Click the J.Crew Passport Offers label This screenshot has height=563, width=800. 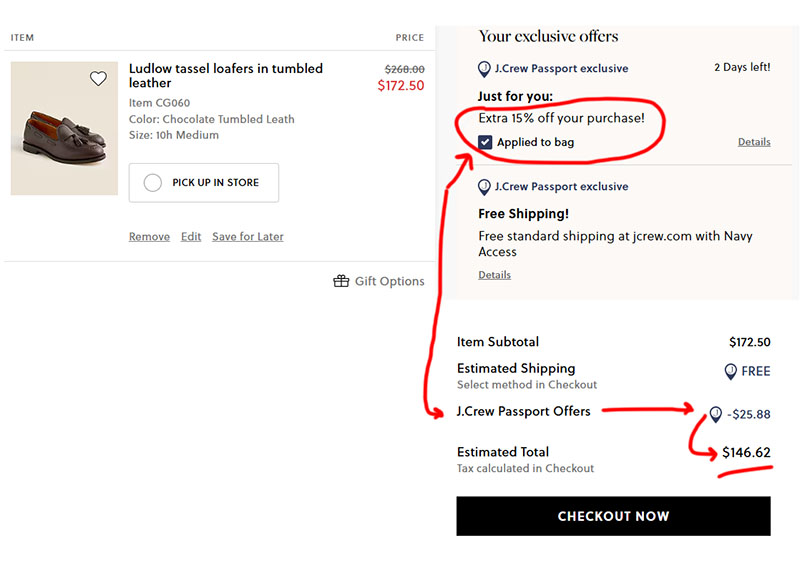click(x=523, y=411)
